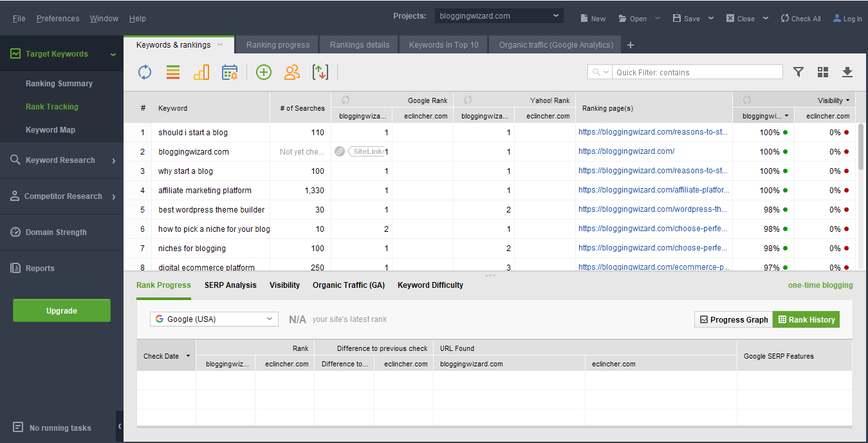Viewport: 868px width, 443px height.
Task: Save the current project
Action: [x=686, y=19]
